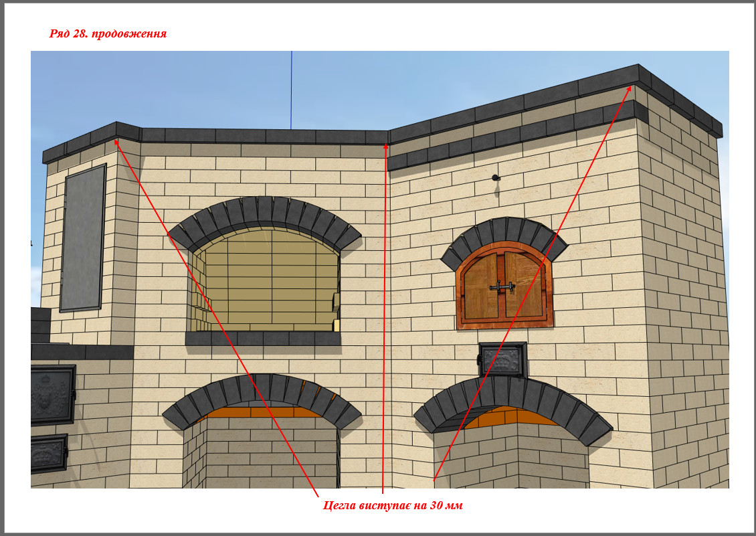The height and width of the screenshot is (536, 756).
Task: Click the tip of the middle red arrow
Action: tap(386, 142)
